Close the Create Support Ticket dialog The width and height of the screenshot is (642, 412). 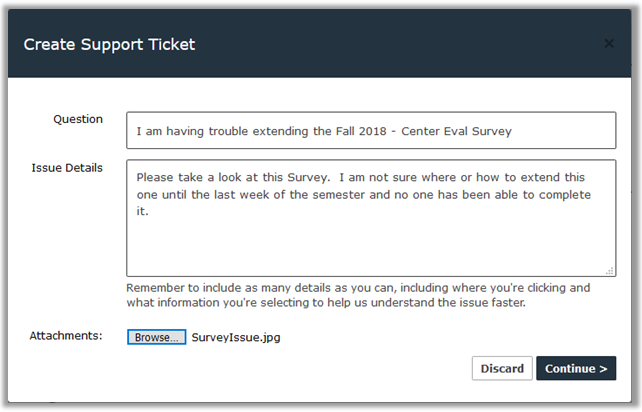coord(609,44)
